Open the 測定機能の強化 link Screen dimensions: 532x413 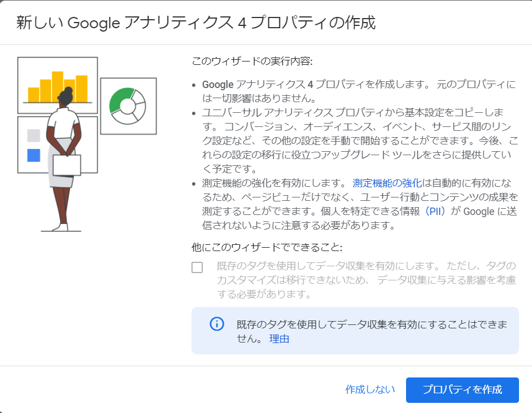point(387,183)
